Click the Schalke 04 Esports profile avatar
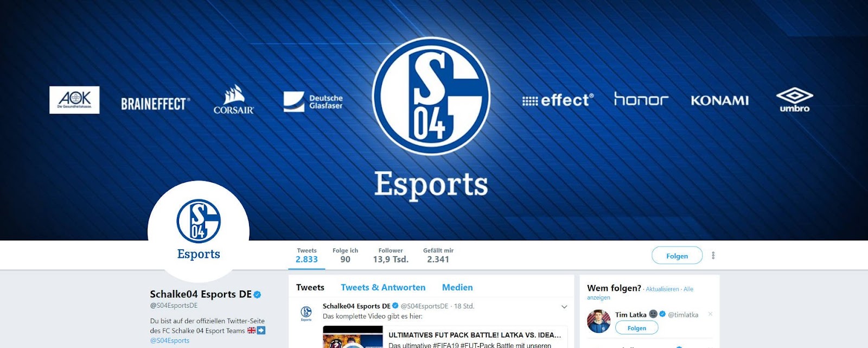This screenshot has width=868, height=348. click(x=199, y=231)
